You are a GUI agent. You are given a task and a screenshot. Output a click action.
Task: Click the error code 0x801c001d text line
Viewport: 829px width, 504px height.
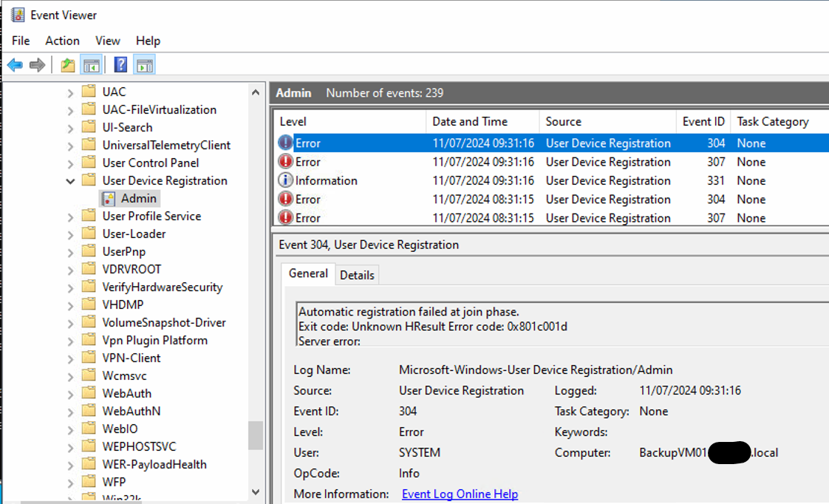point(433,327)
